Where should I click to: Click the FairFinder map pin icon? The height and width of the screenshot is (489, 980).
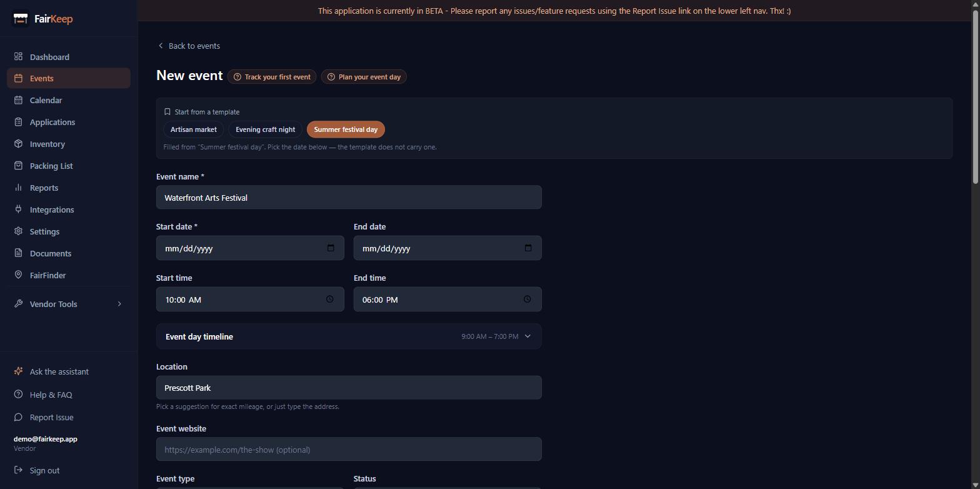(x=18, y=275)
